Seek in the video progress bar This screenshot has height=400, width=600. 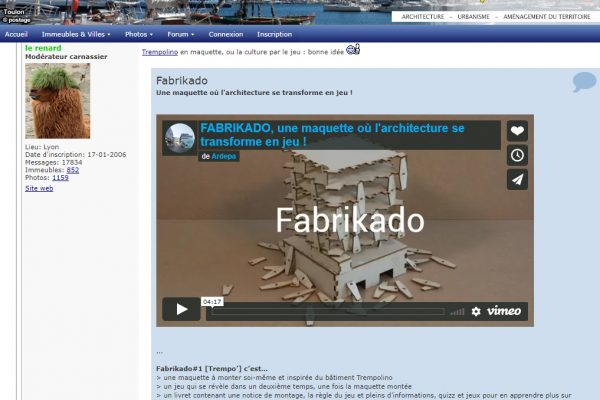click(x=328, y=312)
